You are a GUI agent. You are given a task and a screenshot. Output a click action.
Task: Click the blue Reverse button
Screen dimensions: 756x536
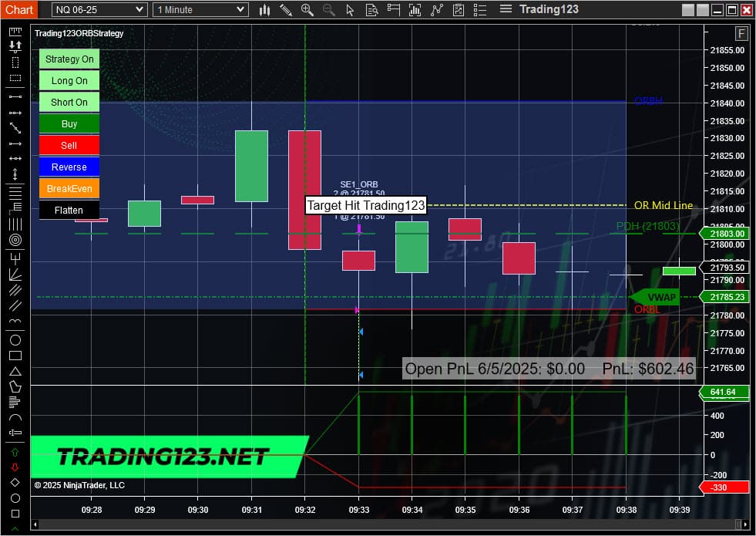point(69,167)
